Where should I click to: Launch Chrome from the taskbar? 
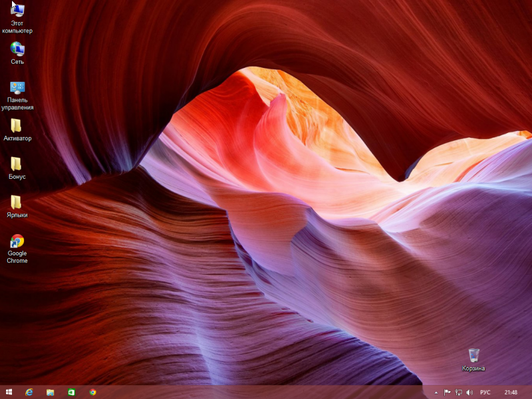[x=92, y=392]
